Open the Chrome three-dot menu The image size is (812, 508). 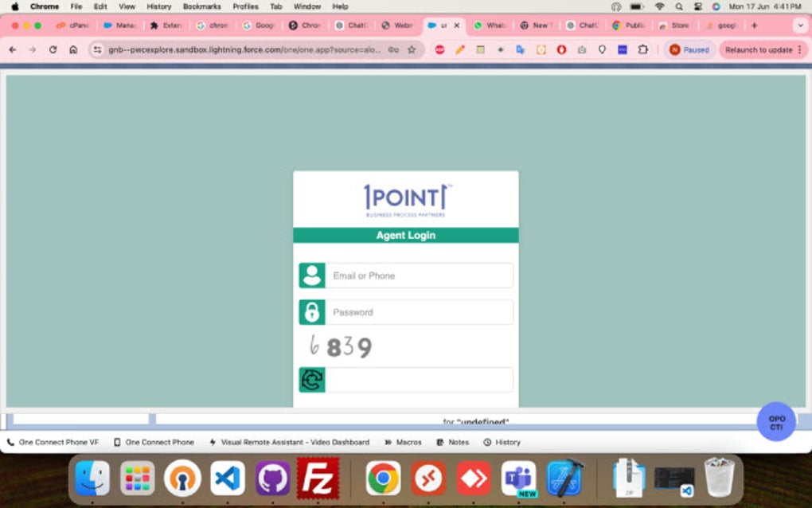click(800, 49)
